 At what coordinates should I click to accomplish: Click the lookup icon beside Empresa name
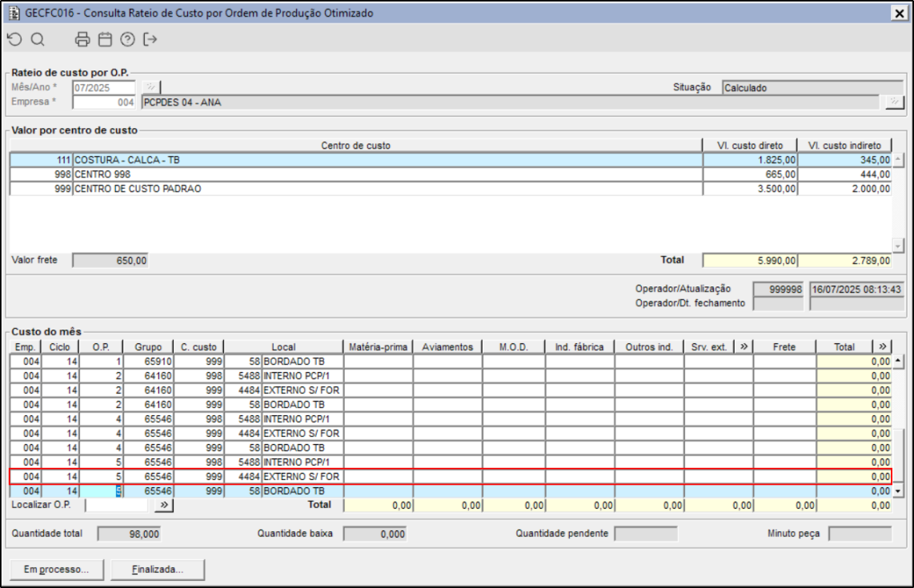click(894, 102)
